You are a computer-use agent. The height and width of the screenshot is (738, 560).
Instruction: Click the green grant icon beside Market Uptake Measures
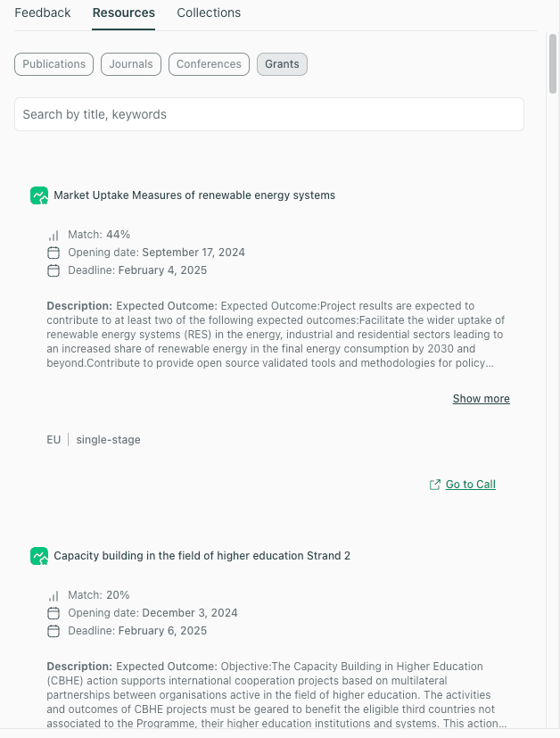click(39, 195)
